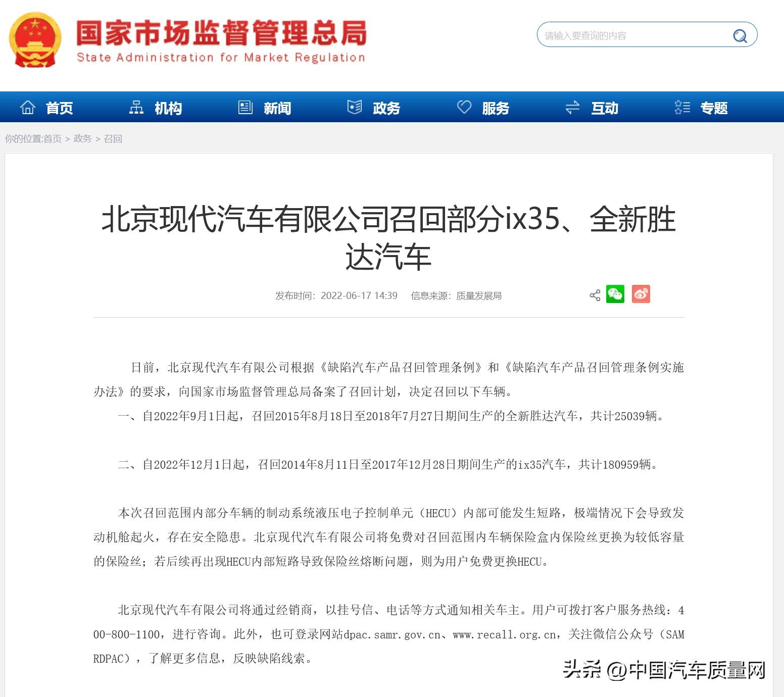Click the organization icon beside 机构

[x=136, y=108]
